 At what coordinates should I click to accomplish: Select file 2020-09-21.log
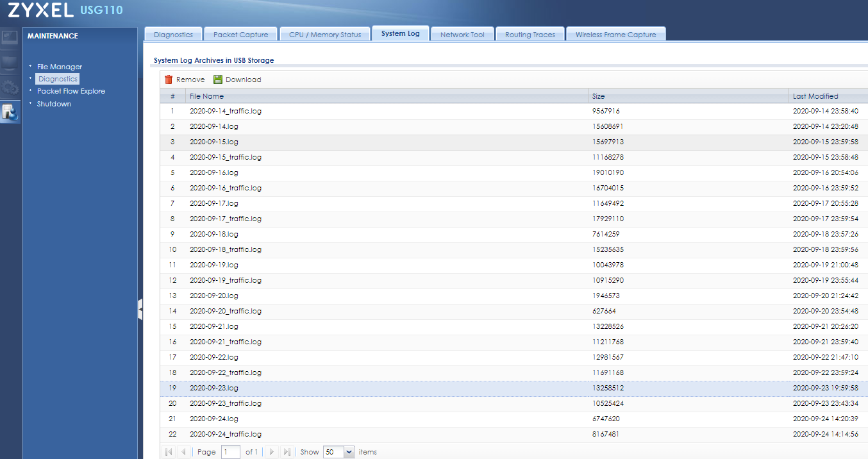point(214,326)
